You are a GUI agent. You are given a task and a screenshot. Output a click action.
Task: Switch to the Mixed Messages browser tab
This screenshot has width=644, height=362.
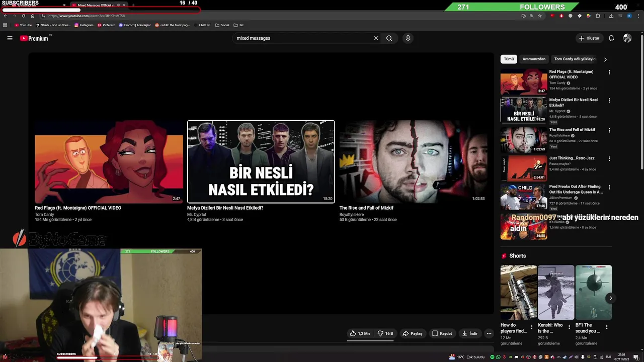click(98, 5)
